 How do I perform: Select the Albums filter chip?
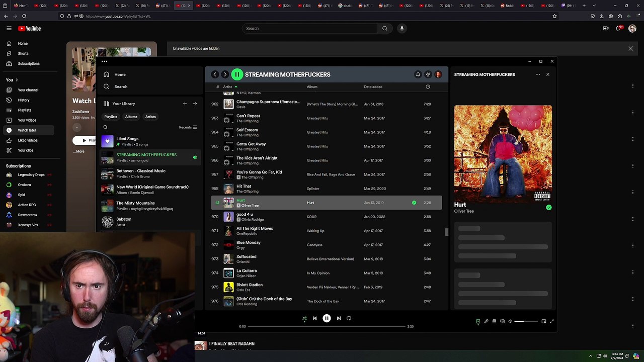tap(131, 117)
